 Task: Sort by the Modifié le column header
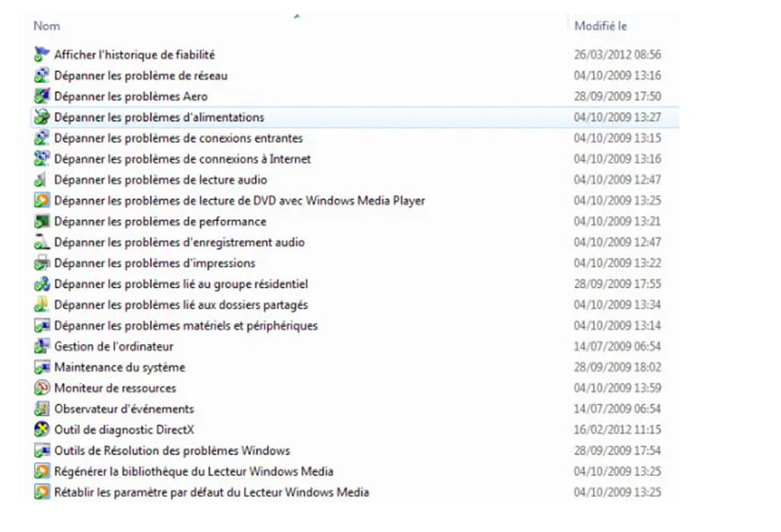[600, 26]
